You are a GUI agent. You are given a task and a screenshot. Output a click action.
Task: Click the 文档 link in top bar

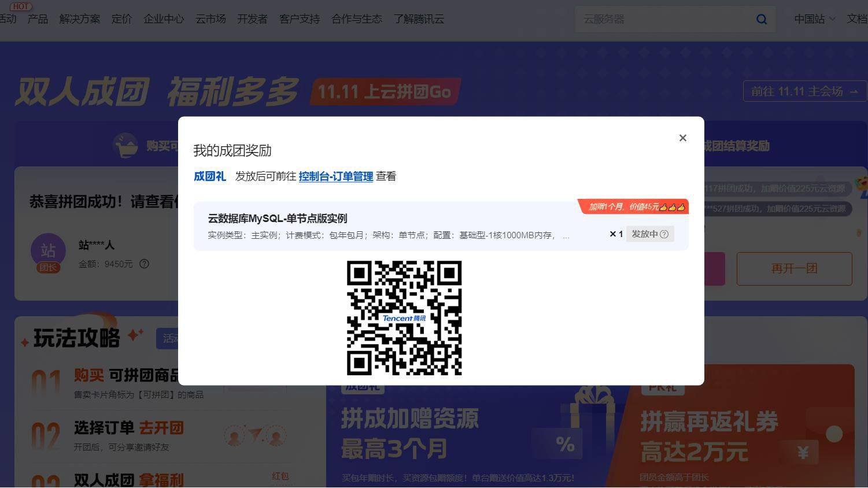pyautogui.click(x=857, y=19)
